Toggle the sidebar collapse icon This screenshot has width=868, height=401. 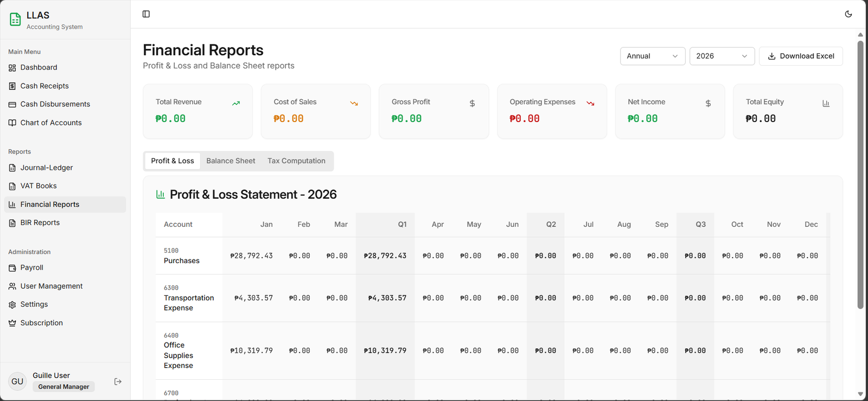146,14
